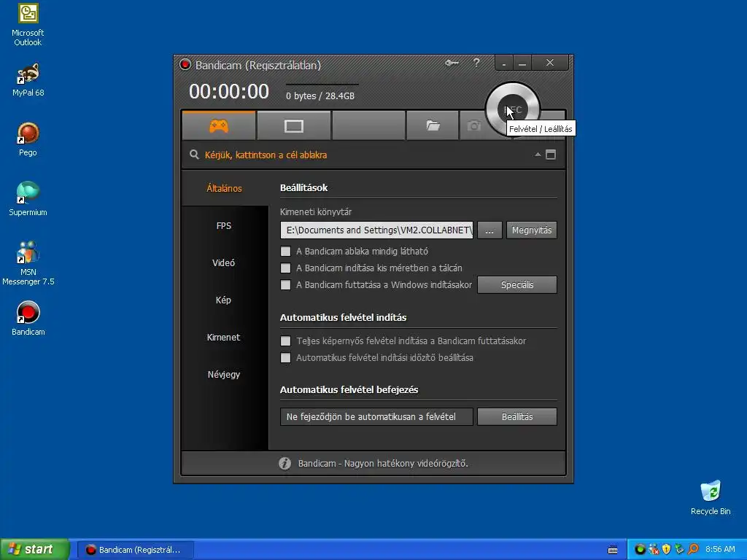The image size is (747, 560).
Task: Open the Windows start menu
Action: pos(35,550)
